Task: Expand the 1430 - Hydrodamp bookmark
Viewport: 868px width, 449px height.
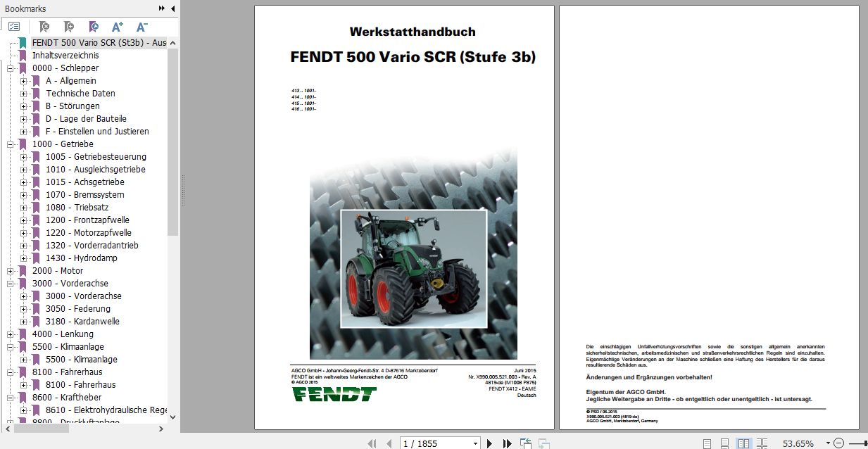Action: coord(24,258)
